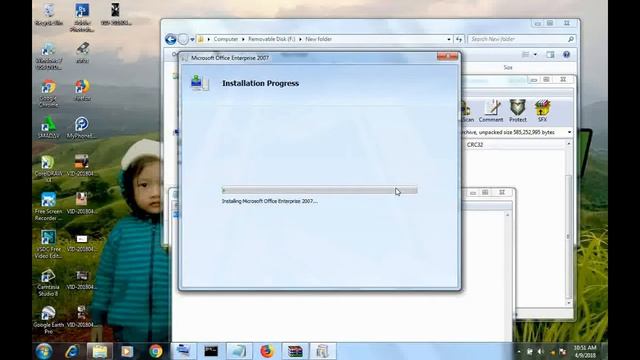The height and width of the screenshot is (360, 640).
Task: Launch CorelDRAW from the desktop
Action: [48, 168]
